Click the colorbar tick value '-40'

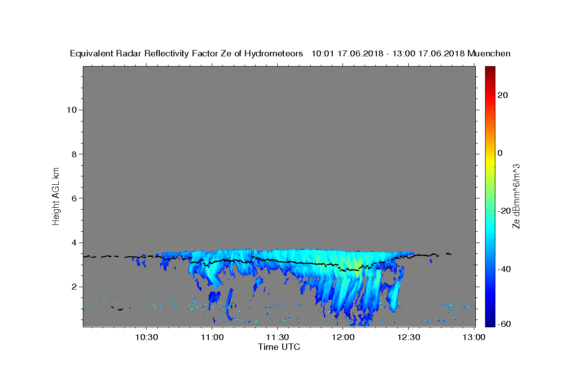point(504,269)
